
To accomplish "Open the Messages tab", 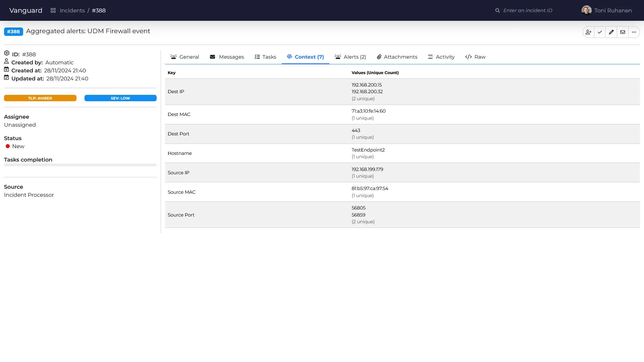I will (x=227, y=57).
